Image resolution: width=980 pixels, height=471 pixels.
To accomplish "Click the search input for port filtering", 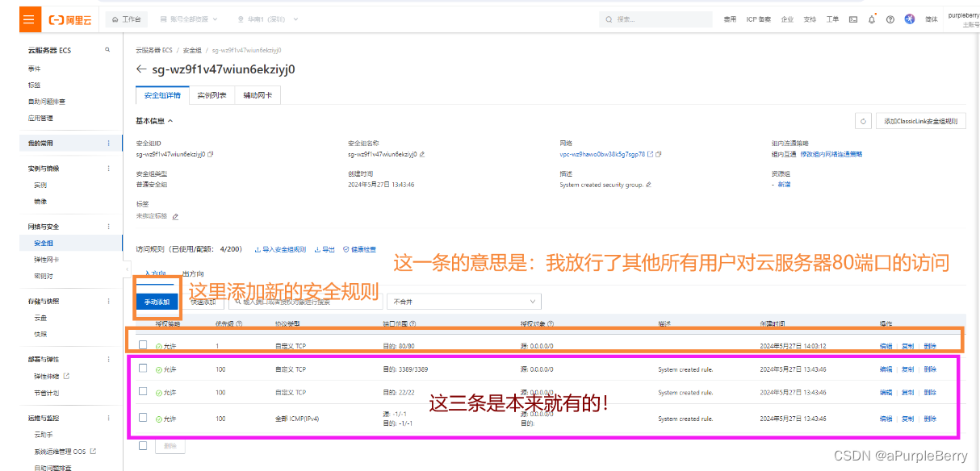I will [307, 301].
